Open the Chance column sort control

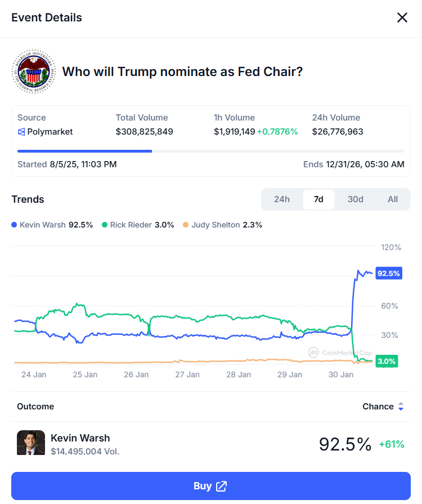[x=400, y=406]
